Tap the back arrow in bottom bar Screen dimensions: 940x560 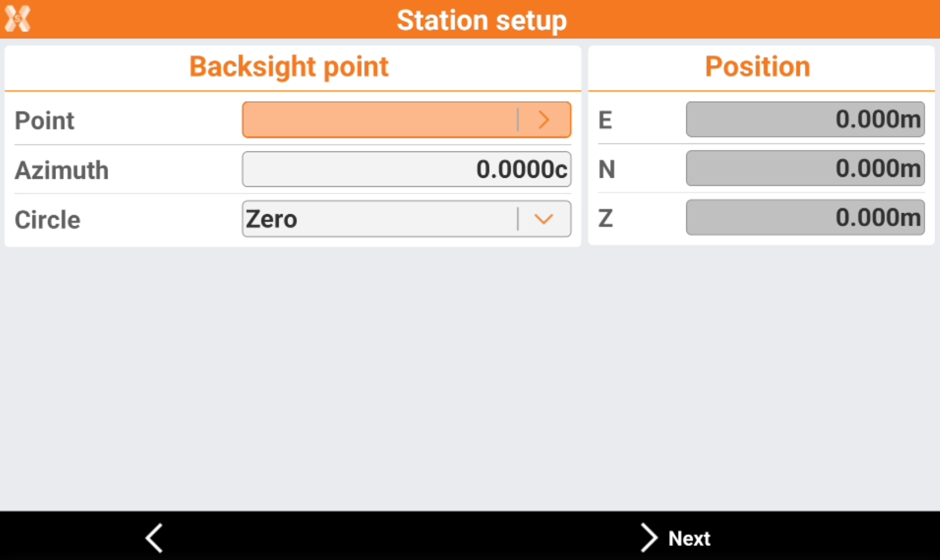(154, 538)
